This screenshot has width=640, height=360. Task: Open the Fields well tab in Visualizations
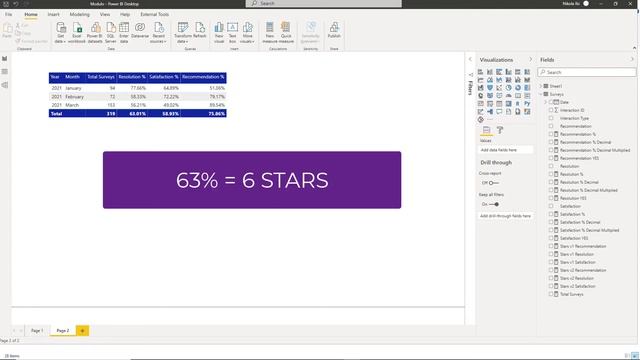(487, 130)
